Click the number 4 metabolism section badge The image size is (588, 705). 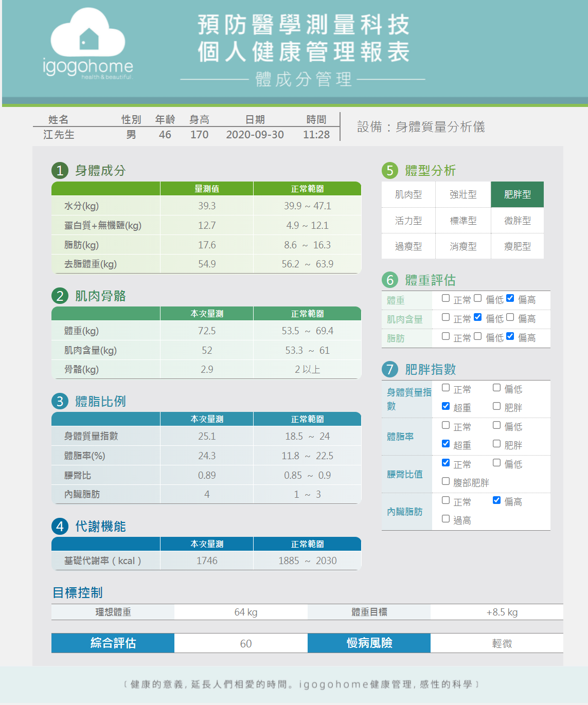(x=60, y=527)
